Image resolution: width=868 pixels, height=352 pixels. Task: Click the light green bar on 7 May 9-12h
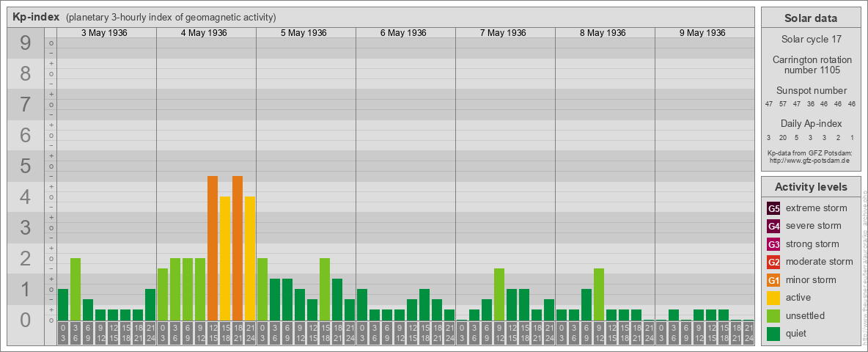(x=499, y=295)
